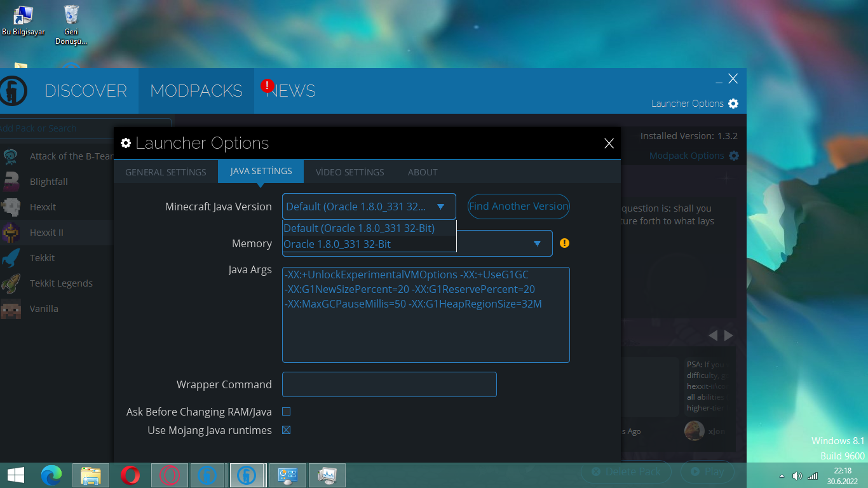Click the Tekkit Legends pack icon
The image size is (868, 488).
[11, 283]
